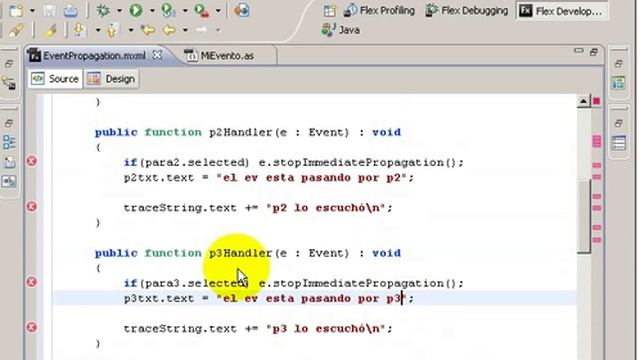Expand the Back history dropdown arrow

coord(185,30)
